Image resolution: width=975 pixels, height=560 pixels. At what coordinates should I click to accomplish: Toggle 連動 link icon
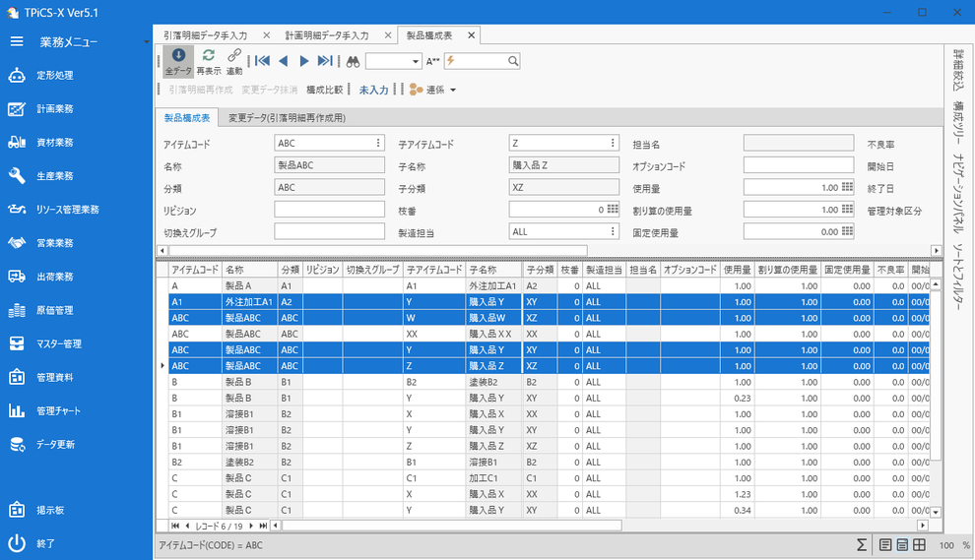pyautogui.click(x=234, y=55)
